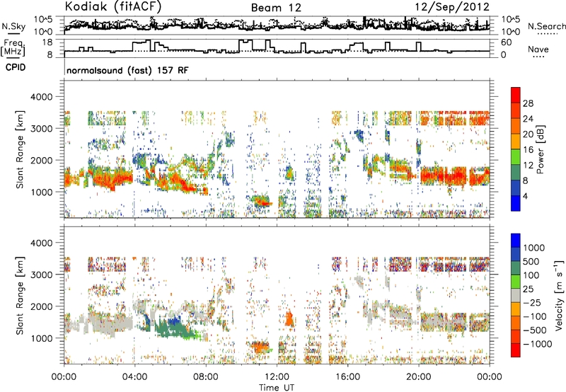
Task: Click the 'Power [dB]' colorbar label
Action: click(x=540, y=149)
